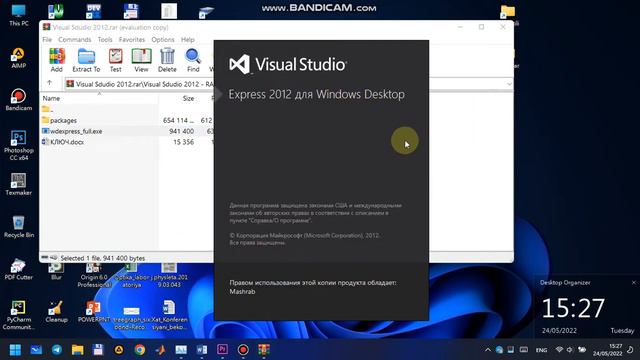Image resolution: width=640 pixels, height=360 pixels.
Task: Click the drive icon in WinRAR status bar
Action: coord(45,258)
